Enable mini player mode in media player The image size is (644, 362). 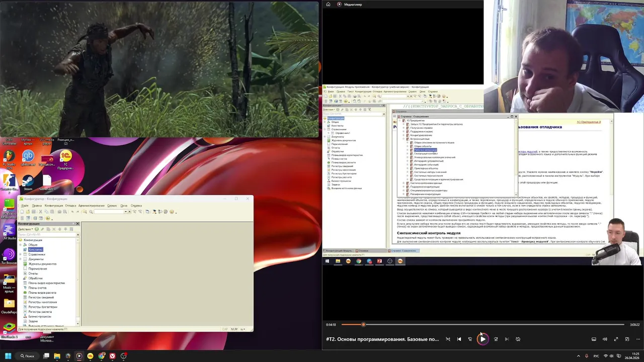[627, 339]
